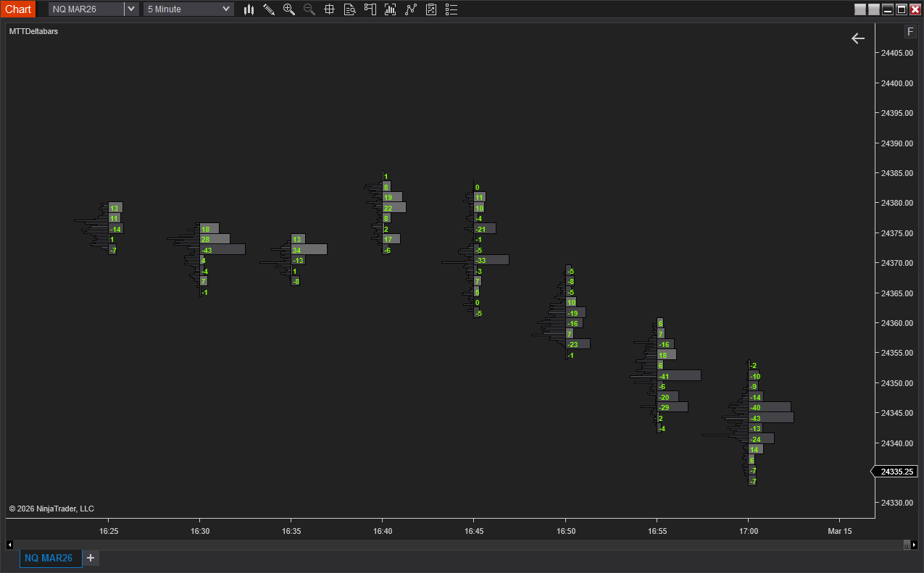Add a new tab with plus button

point(91,558)
